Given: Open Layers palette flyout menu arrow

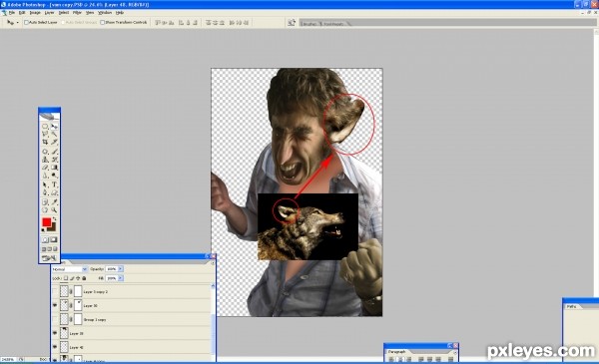Looking at the screenshot, I should tap(213, 263).
